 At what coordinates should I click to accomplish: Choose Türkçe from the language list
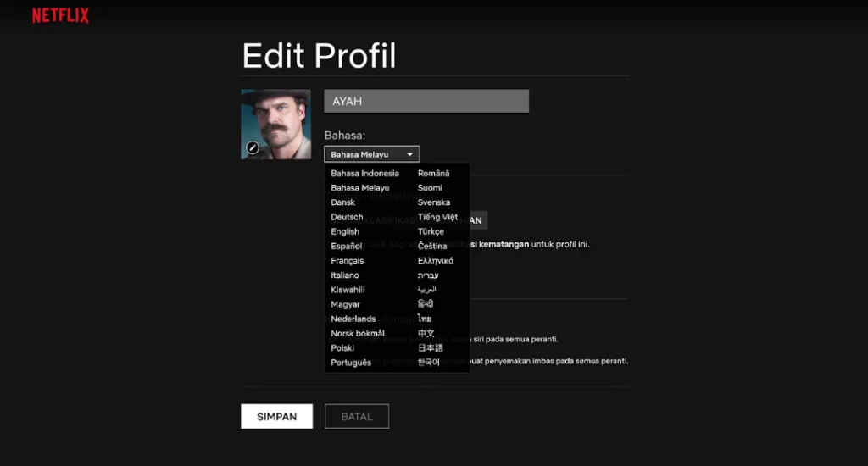pos(431,231)
